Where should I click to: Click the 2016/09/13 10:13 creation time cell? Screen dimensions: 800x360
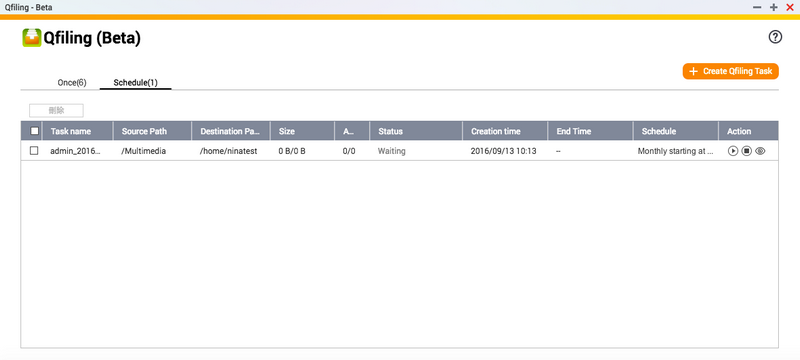tap(504, 151)
